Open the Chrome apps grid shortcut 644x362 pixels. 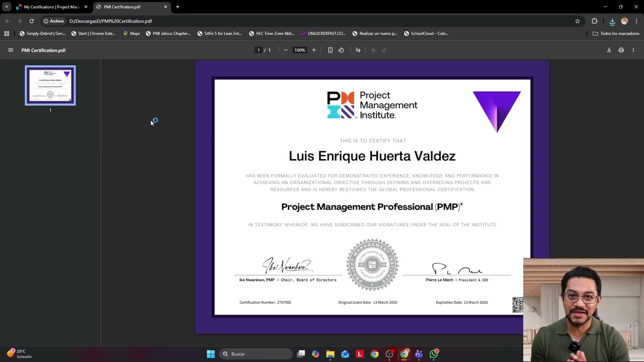7,34
